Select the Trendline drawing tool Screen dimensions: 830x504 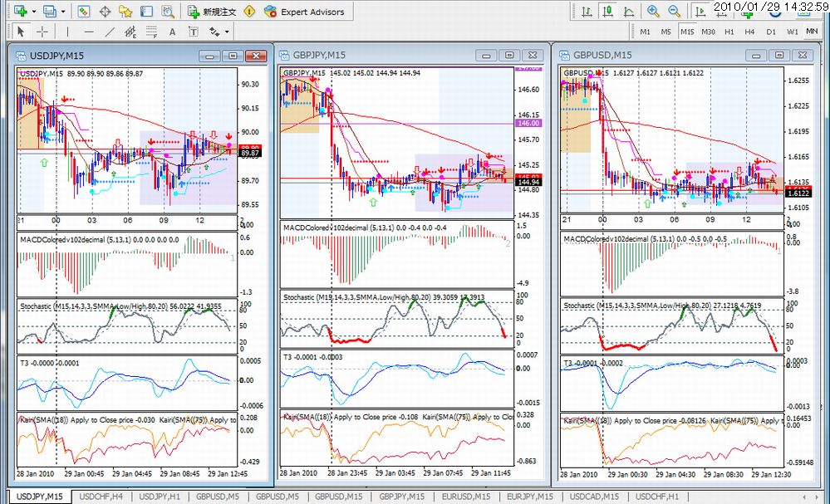110,32
